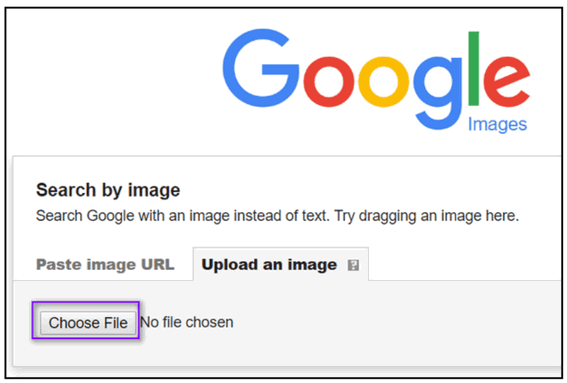The height and width of the screenshot is (383, 567).
Task: Click the yellow second o in Google
Action: [384, 82]
